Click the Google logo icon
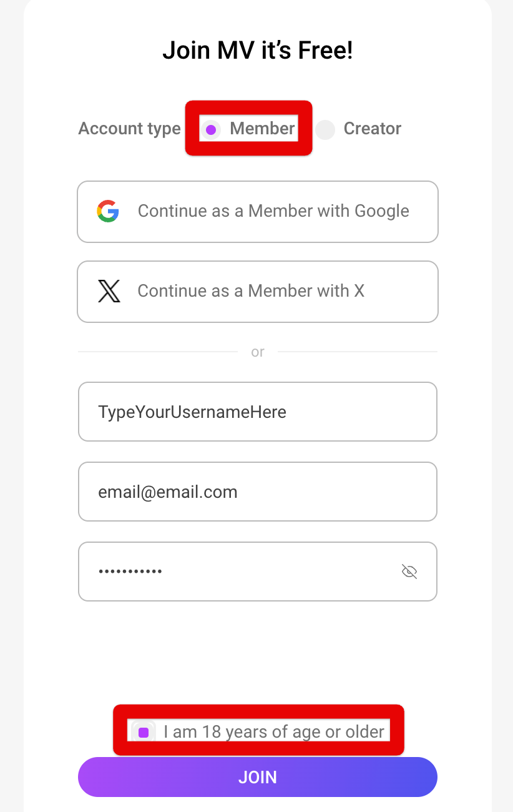This screenshot has height=812, width=513. tap(108, 211)
